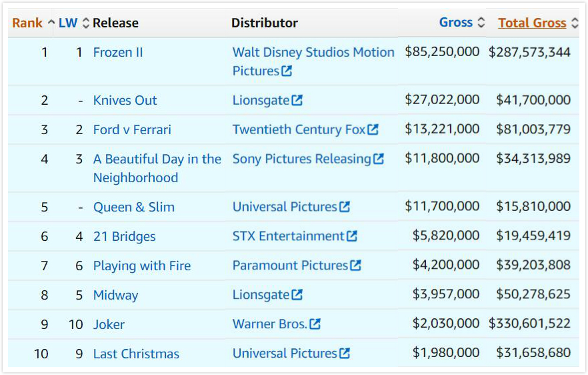Sort table by Rank column
588x375 pixels.
[x=27, y=23]
